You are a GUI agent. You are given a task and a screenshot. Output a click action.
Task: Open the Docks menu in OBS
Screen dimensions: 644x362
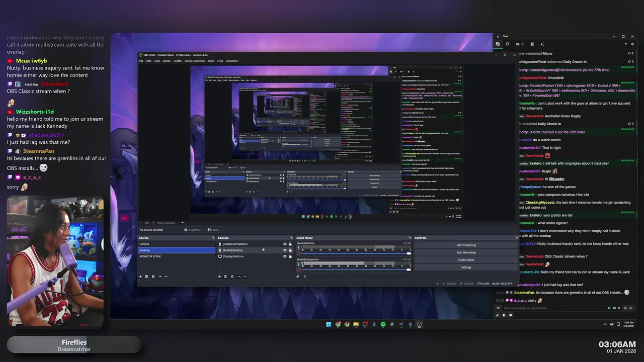click(167, 61)
